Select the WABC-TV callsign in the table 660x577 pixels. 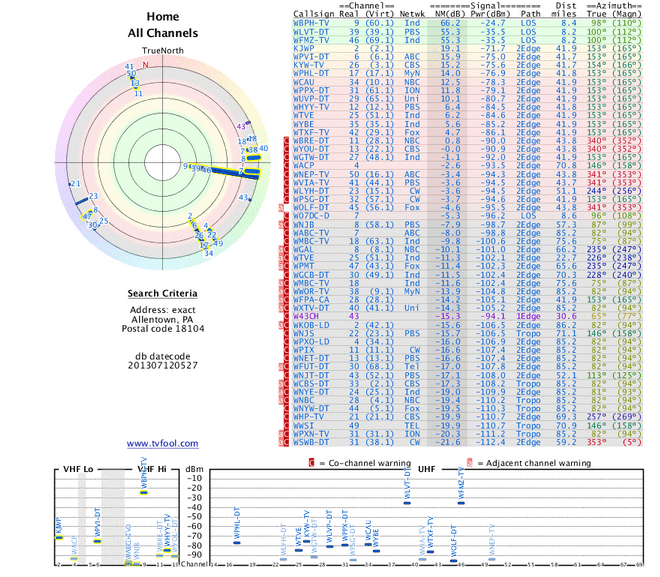tap(311, 233)
